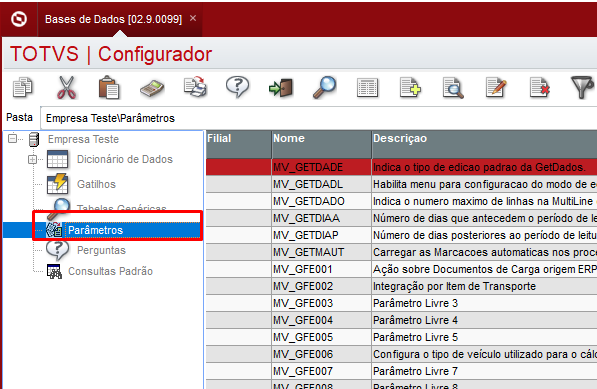Viewport: 597px width, 389px height.
Task: Click the Dicionário de Dados table icon
Action: (57, 159)
